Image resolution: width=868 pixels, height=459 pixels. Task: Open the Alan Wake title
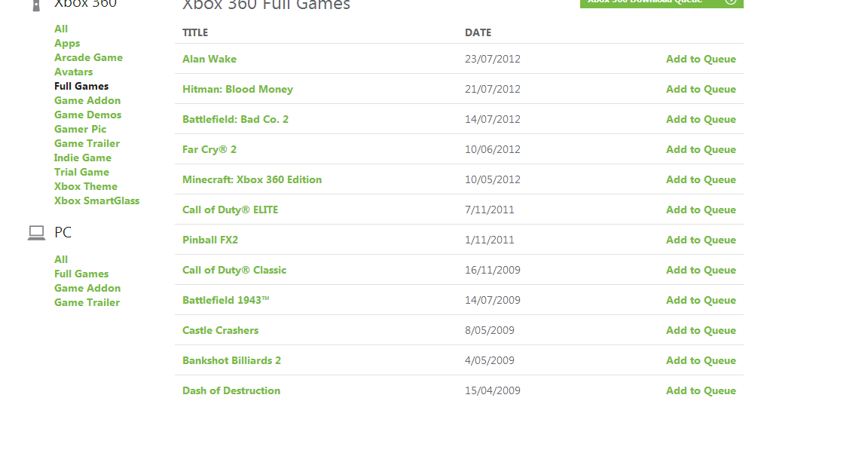[x=209, y=60]
